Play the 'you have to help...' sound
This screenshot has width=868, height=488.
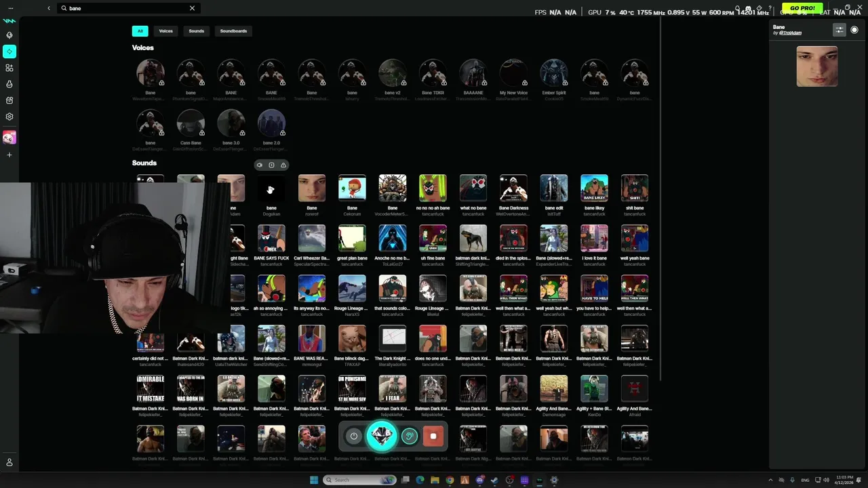pyautogui.click(x=594, y=289)
